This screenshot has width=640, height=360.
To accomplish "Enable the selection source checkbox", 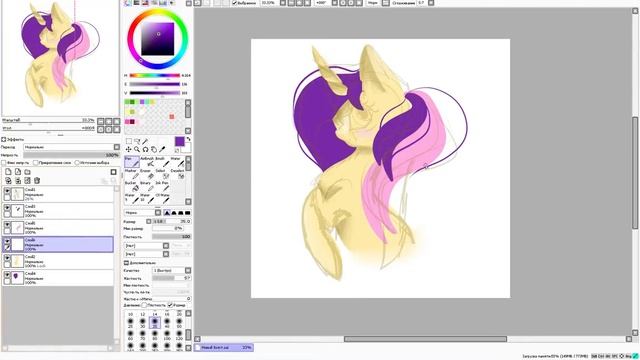I will [77, 162].
